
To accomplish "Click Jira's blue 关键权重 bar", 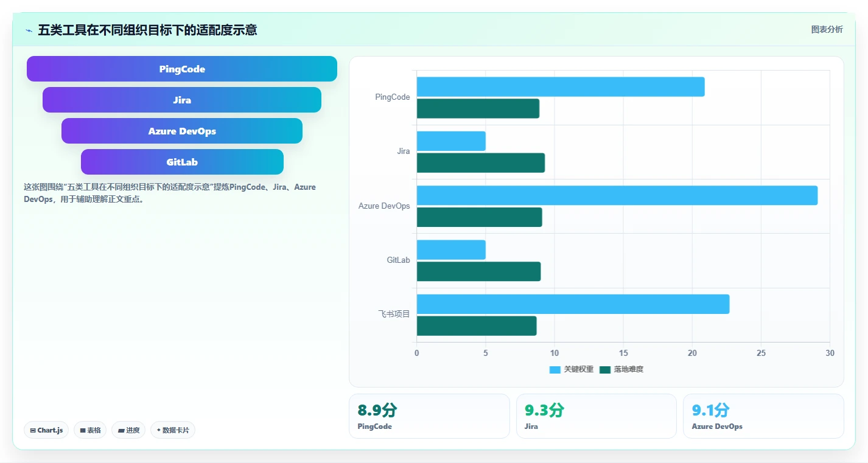I will (451, 141).
